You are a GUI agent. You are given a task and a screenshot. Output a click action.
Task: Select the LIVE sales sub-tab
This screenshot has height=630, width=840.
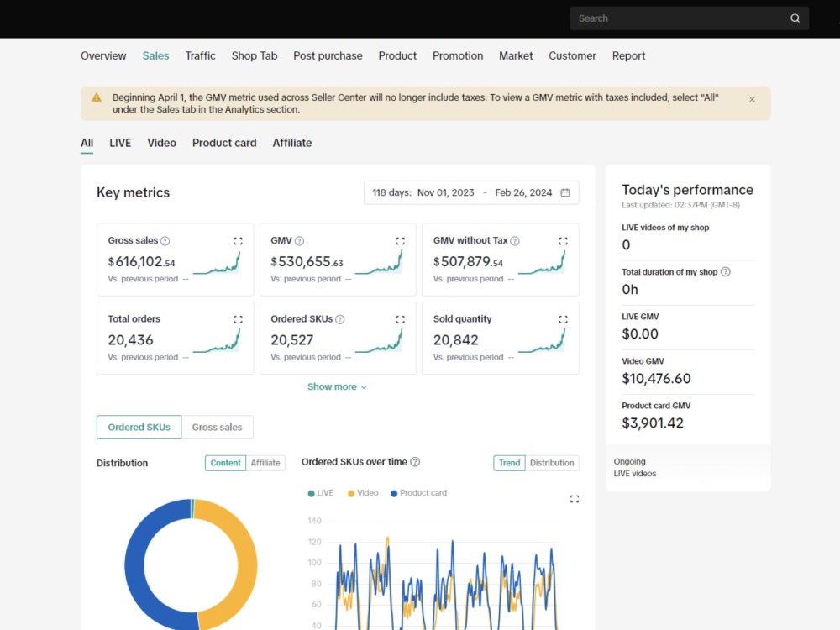click(120, 143)
